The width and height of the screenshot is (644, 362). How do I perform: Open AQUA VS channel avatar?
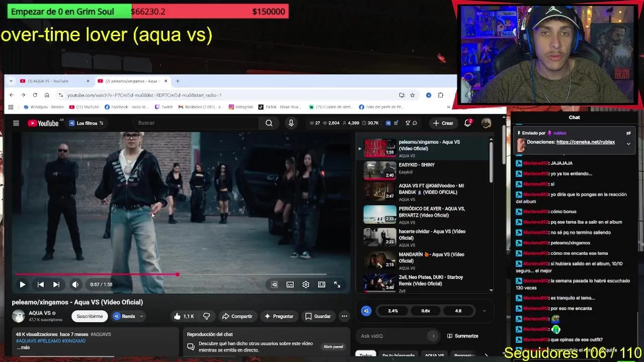pos(19,316)
